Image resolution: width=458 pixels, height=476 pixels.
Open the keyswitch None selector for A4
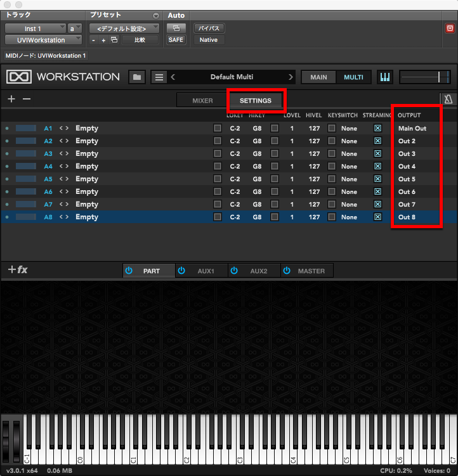tap(349, 166)
